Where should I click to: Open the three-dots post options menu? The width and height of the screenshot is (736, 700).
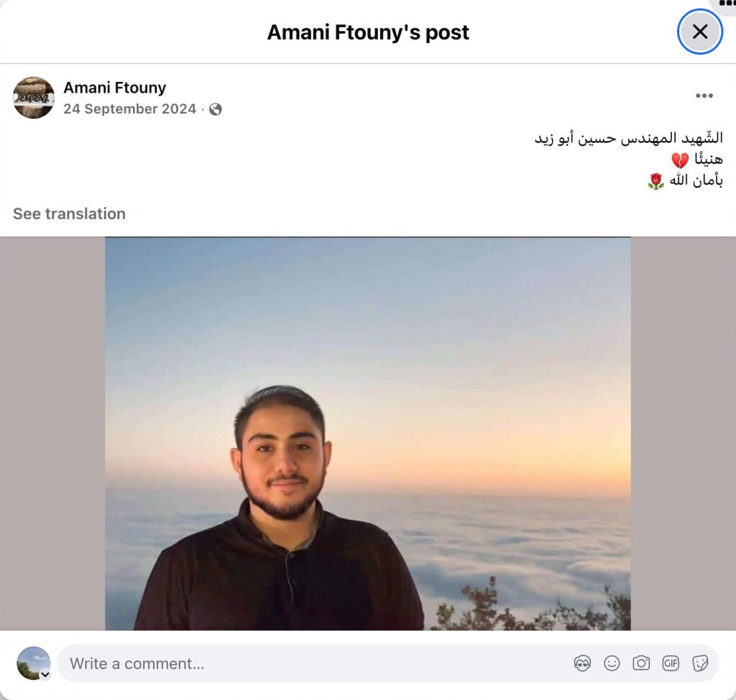704,96
